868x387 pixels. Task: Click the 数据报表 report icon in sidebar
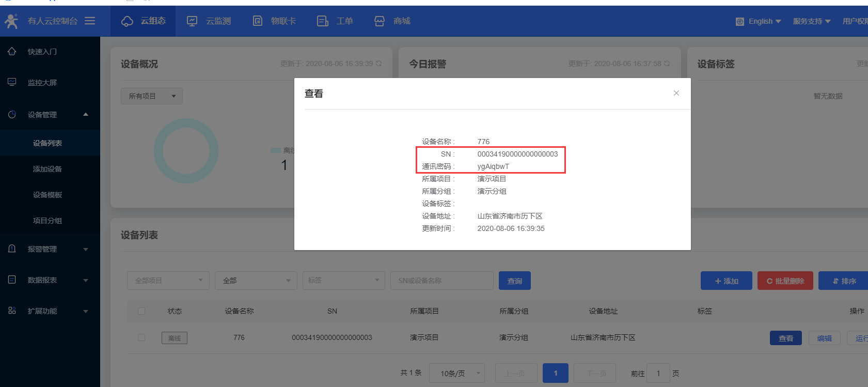[12, 280]
